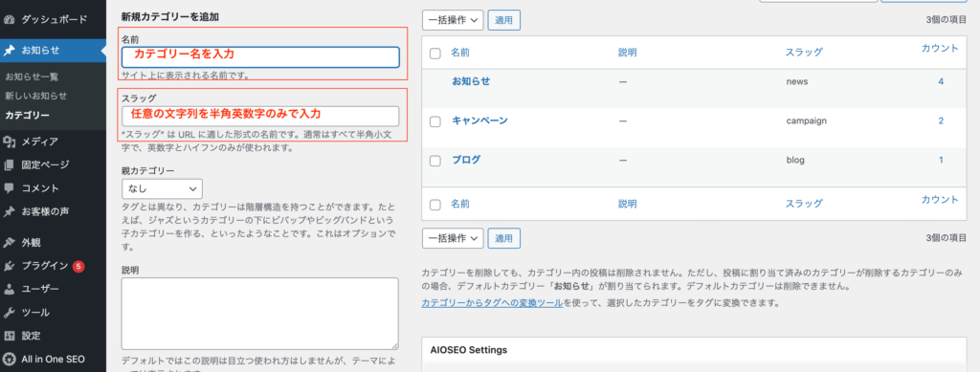
Task: Toggle select-all checkbox in table footer
Action: coord(435,204)
